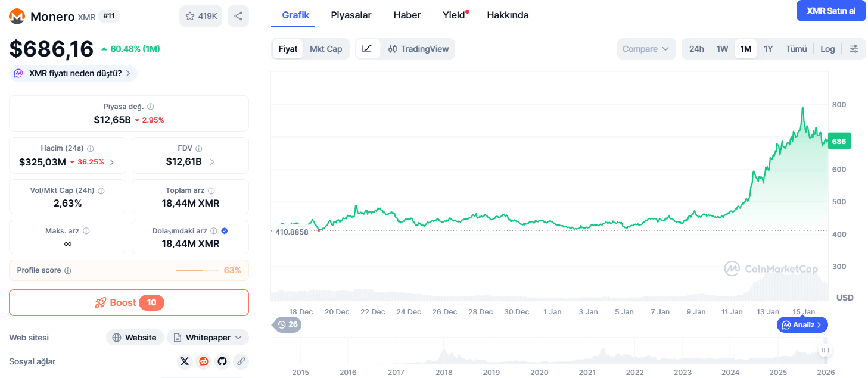Open the chain link social icon
This screenshot has height=378, width=868.
click(241, 361)
